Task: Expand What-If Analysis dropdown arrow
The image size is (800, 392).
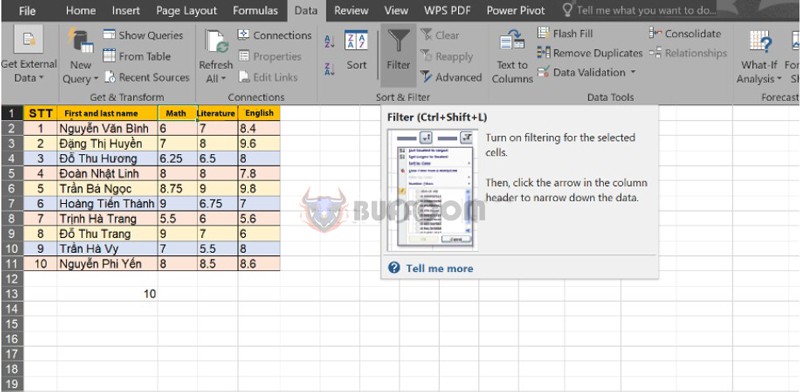Action: coord(779,79)
